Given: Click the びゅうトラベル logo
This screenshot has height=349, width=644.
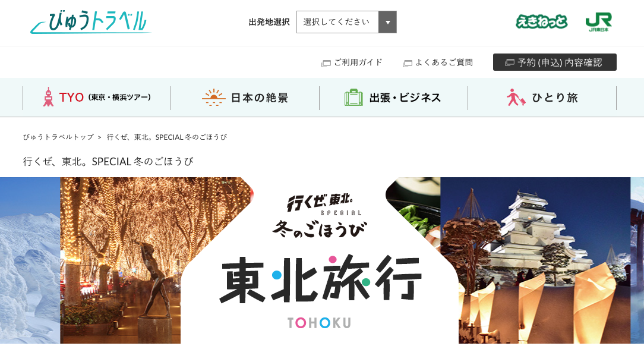Looking at the screenshot, I should [90, 22].
